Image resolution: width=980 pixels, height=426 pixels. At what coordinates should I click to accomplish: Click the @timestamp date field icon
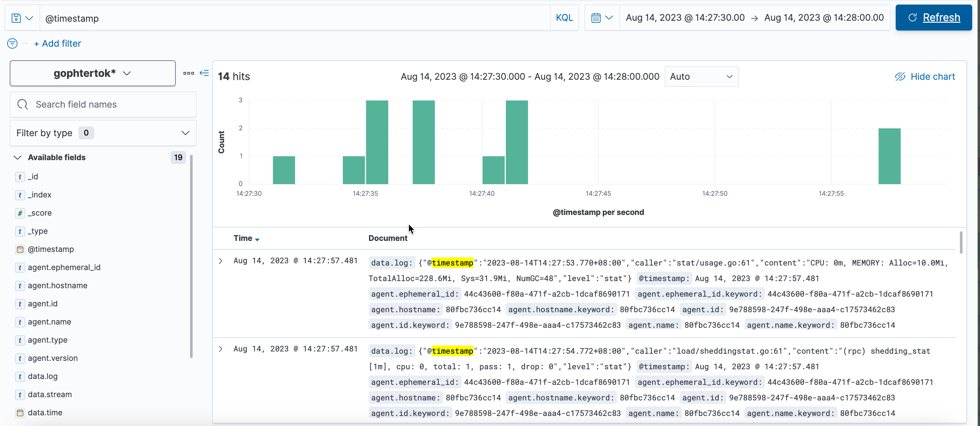[x=20, y=250]
